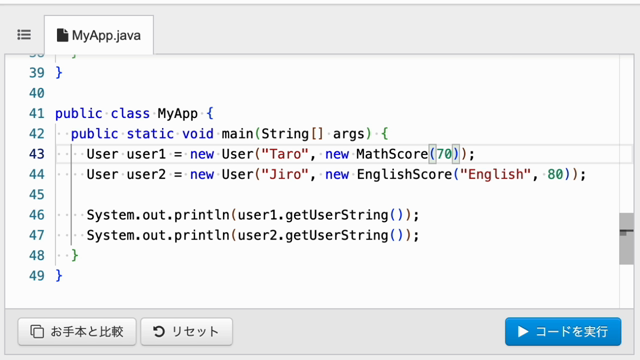Click line number 41 in gutter
The width and height of the screenshot is (640, 360).
[37, 113]
